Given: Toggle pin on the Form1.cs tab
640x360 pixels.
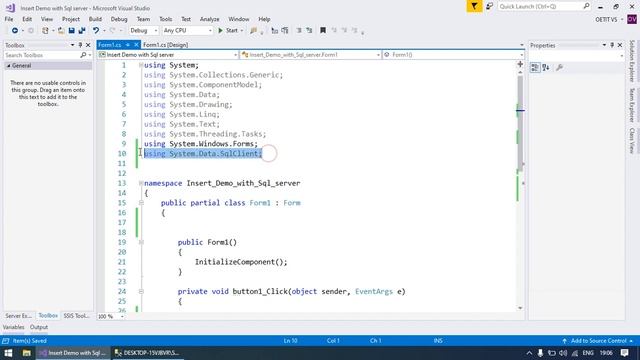Looking at the screenshot, I should 128,45.
